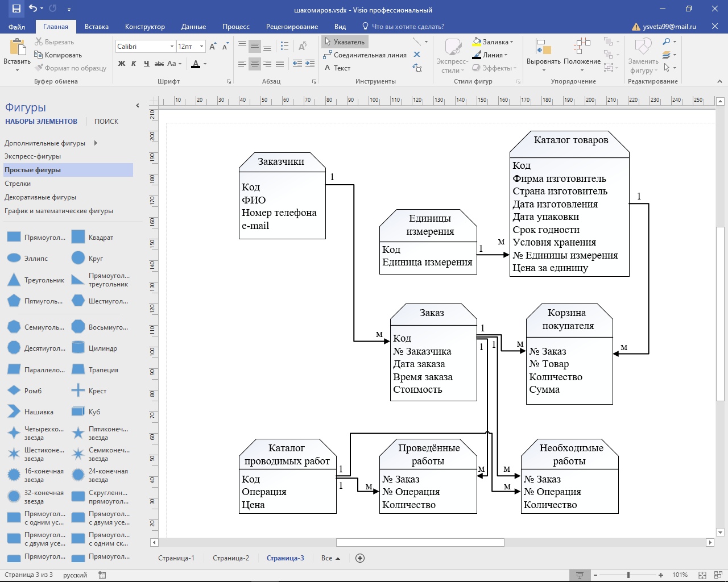
Task: Click the zoom slider in status bar
Action: pyautogui.click(x=628, y=575)
